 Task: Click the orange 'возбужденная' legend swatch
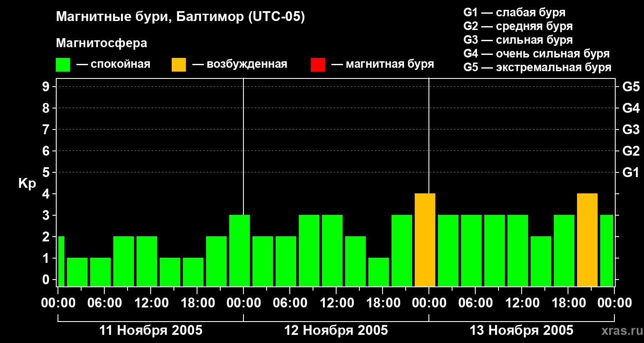click(x=179, y=65)
